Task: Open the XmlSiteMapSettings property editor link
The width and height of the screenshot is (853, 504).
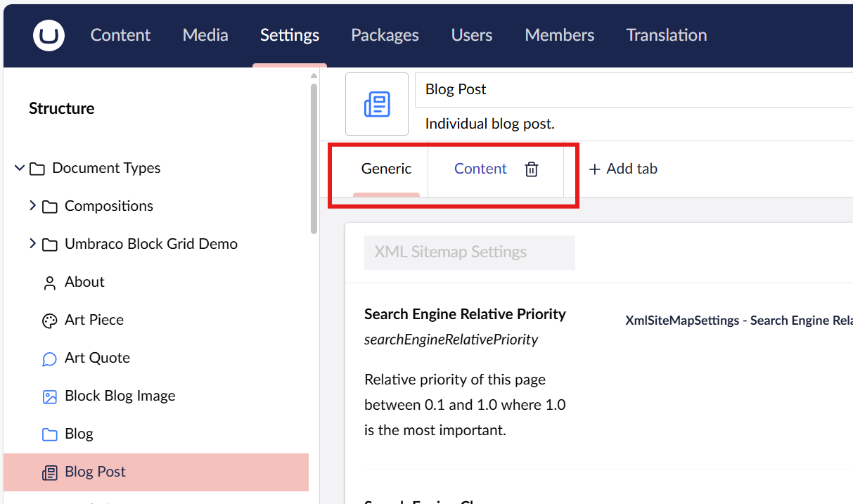Action: [x=738, y=321]
